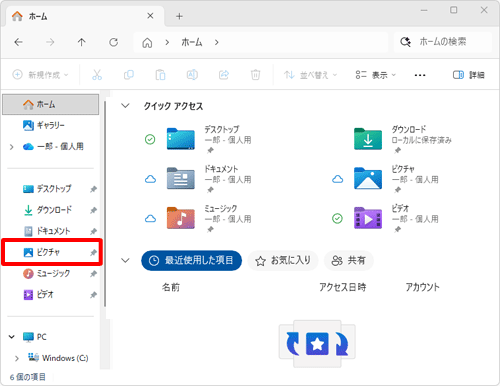Click the pin icon beside sidebar デスクトップ

tap(93, 189)
